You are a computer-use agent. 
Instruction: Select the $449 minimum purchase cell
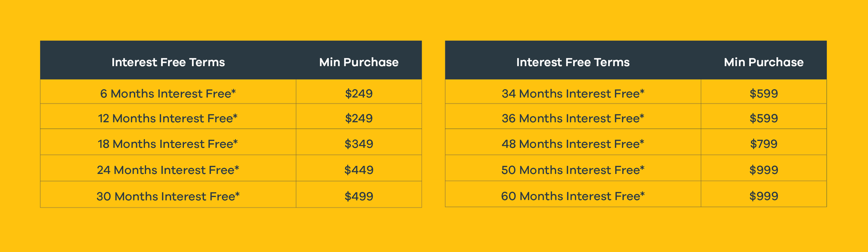(359, 170)
